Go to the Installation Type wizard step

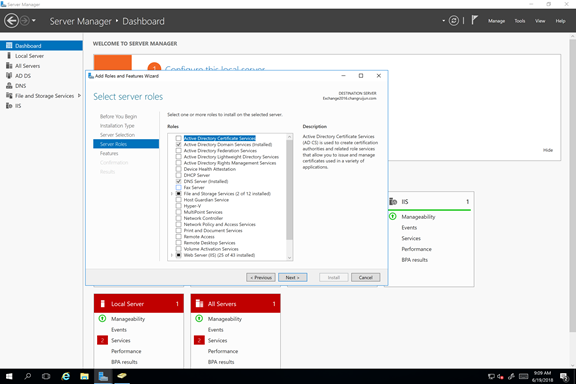[x=117, y=126]
